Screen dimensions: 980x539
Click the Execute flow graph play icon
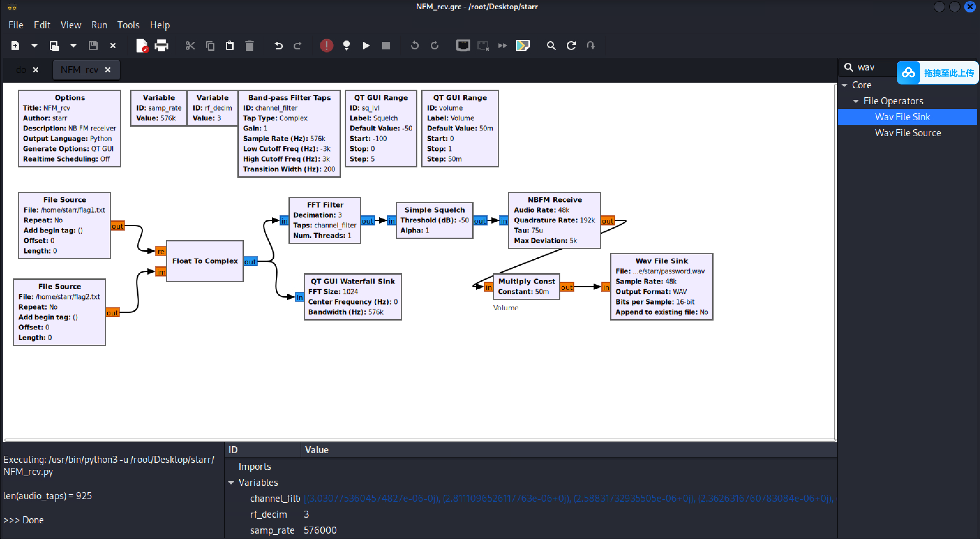(366, 46)
